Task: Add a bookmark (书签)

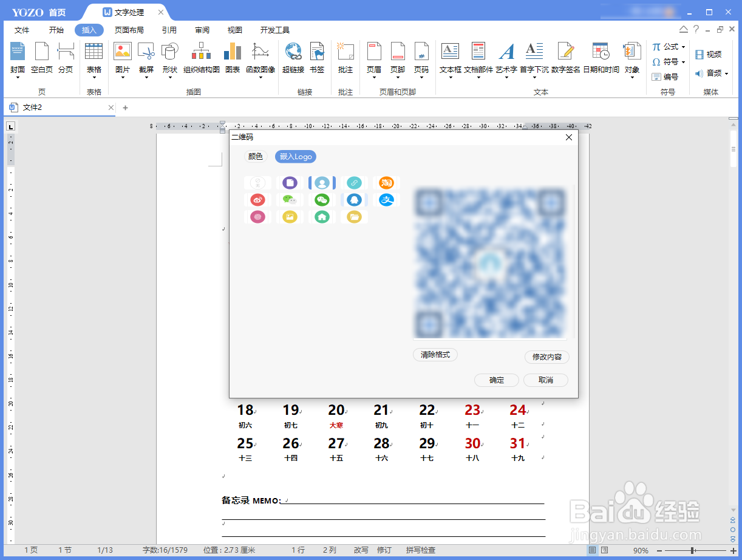Action: point(317,59)
